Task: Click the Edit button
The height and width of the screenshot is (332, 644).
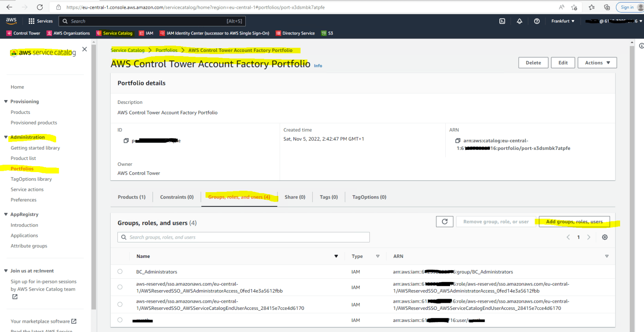Action: 563,62
